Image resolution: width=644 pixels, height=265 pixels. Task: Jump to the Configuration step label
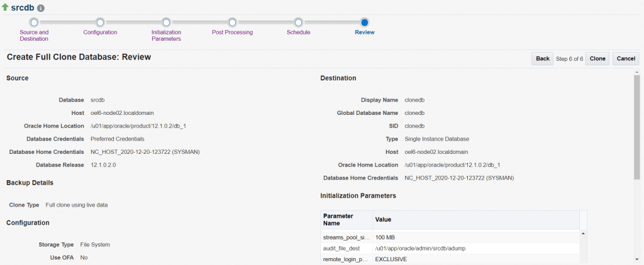[x=100, y=32]
